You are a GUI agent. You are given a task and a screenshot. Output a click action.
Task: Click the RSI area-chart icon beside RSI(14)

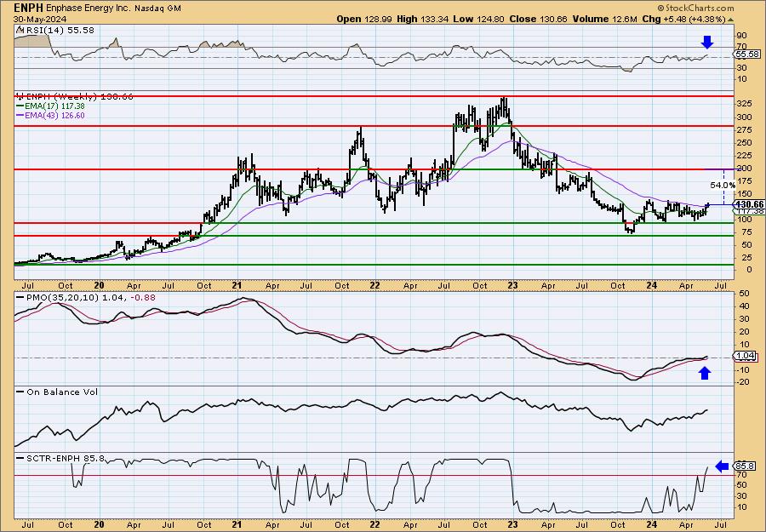click(x=19, y=31)
